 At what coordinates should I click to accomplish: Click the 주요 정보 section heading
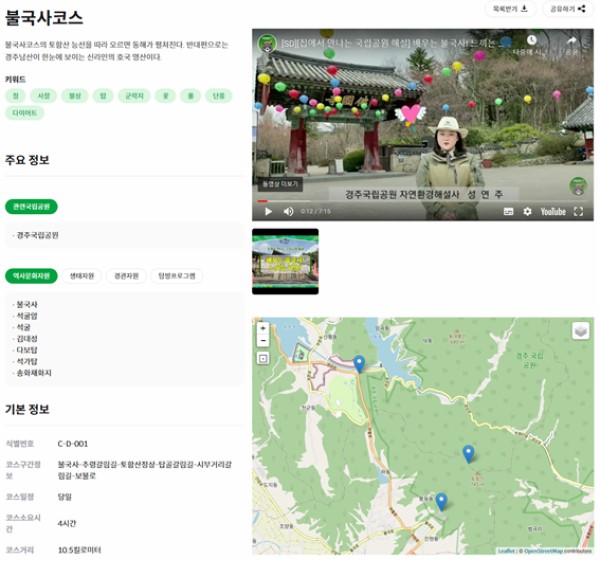click(x=27, y=160)
